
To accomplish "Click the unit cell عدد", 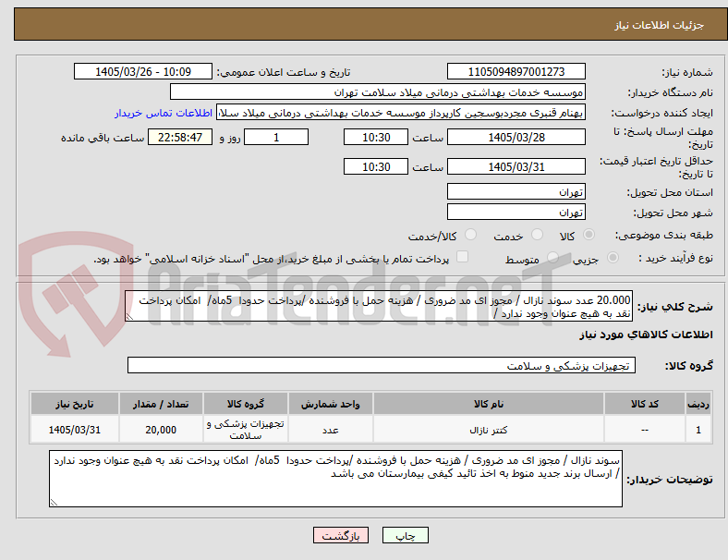I will pos(331,430).
